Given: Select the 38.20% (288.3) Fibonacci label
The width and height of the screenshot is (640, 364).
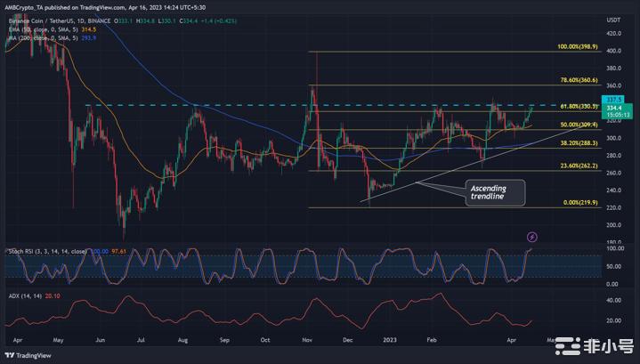Looking at the screenshot, I should (x=579, y=142).
